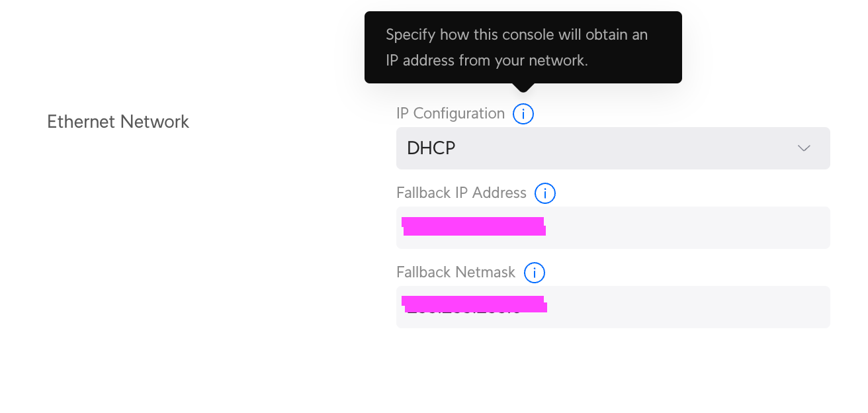
Task: Focus the Fallback Netmask input field
Action: coord(662,307)
